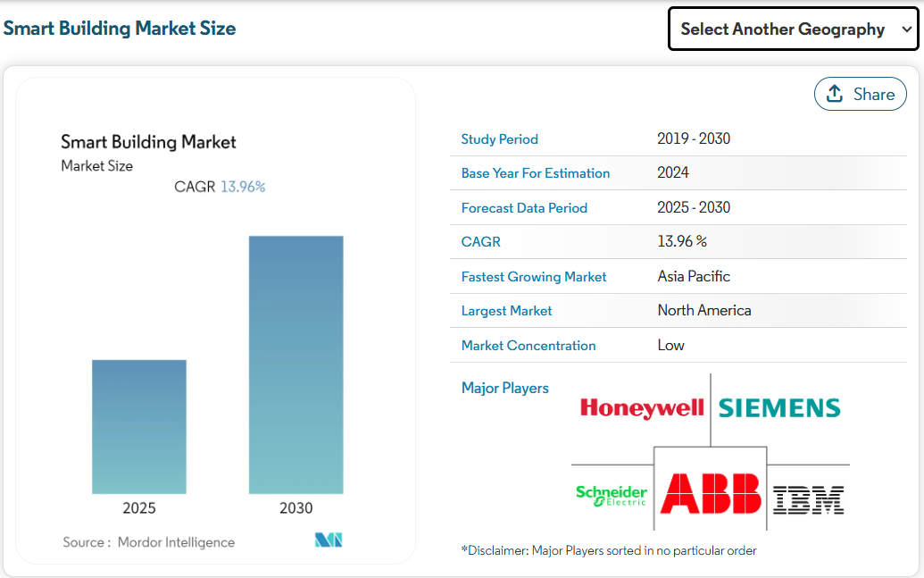Click the Smart Building Market Size heading
Image resolution: width=924 pixels, height=578 pixels.
[x=120, y=29]
